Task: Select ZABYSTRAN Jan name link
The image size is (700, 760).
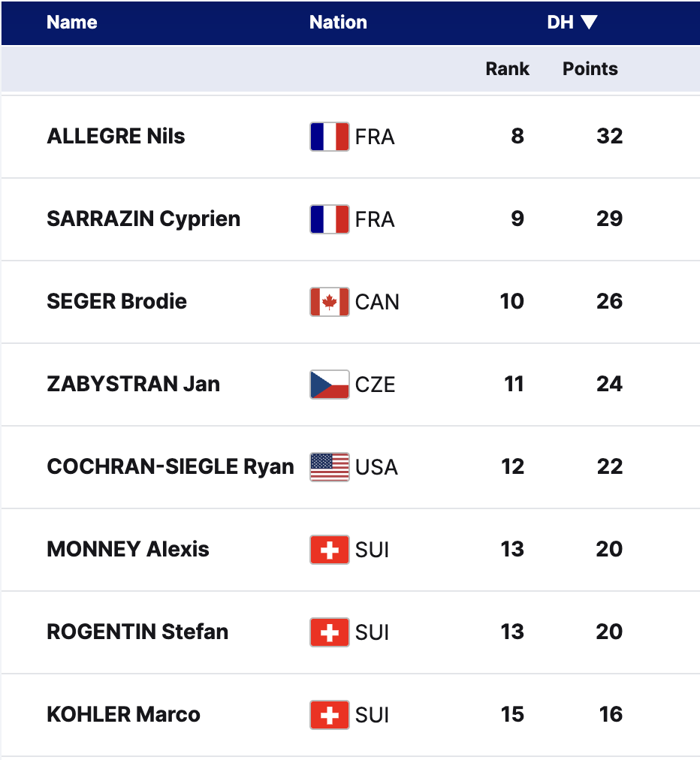Action: pyautogui.click(x=133, y=385)
